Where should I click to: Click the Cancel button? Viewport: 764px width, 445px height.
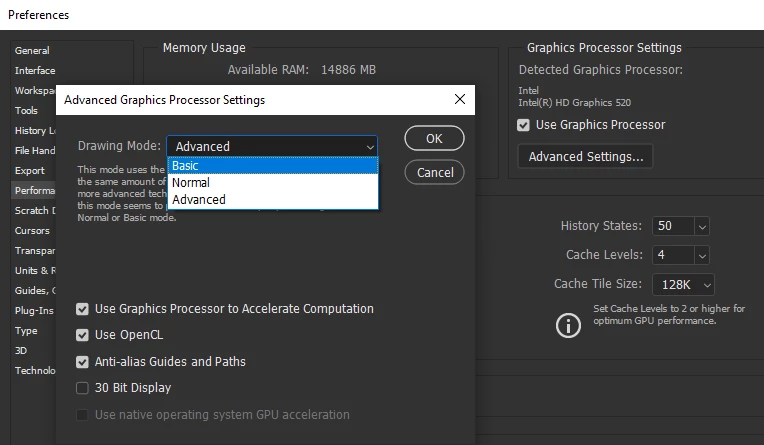click(435, 172)
